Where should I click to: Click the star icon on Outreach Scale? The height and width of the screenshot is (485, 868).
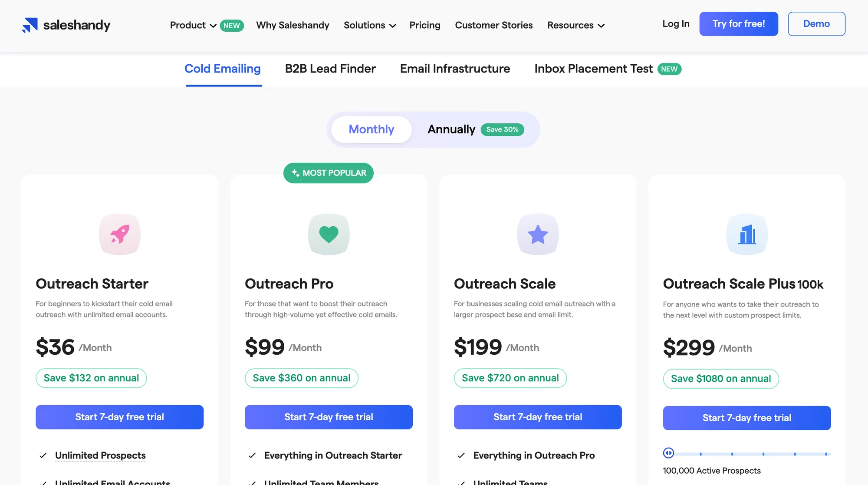tap(538, 234)
